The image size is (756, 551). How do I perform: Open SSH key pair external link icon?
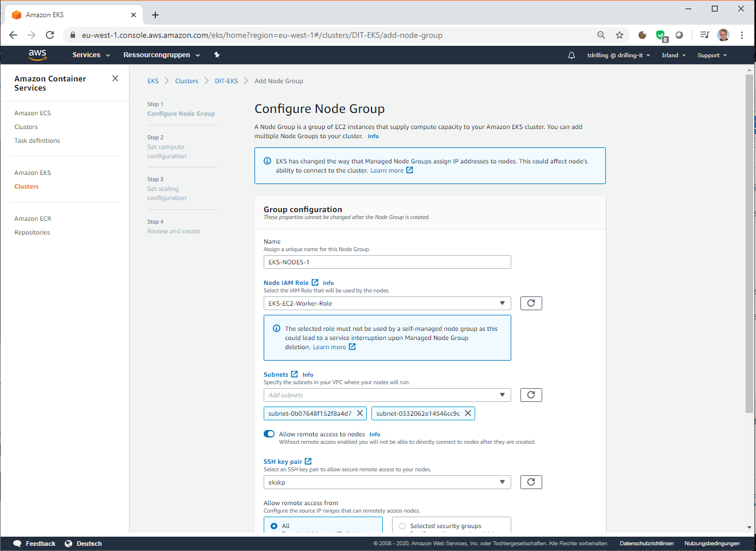(308, 462)
